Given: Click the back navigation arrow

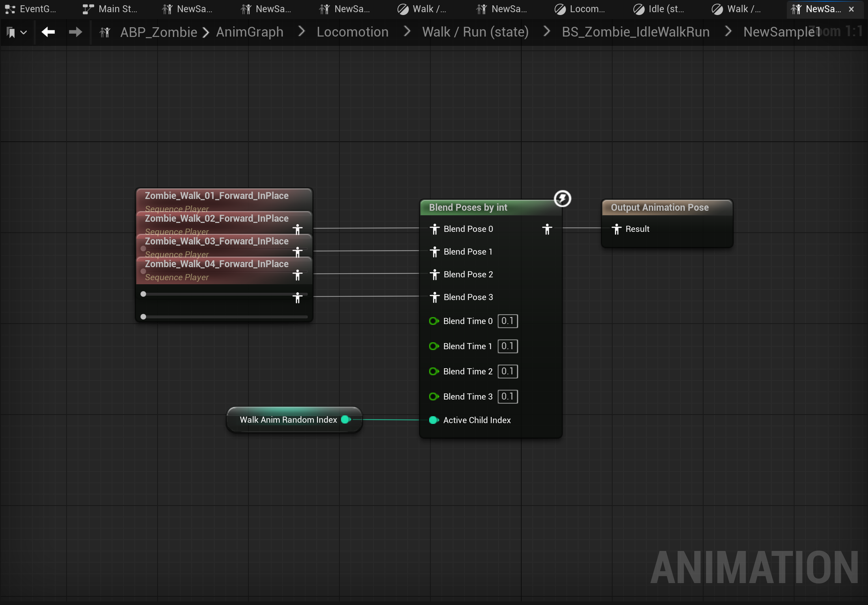Looking at the screenshot, I should coord(48,32).
